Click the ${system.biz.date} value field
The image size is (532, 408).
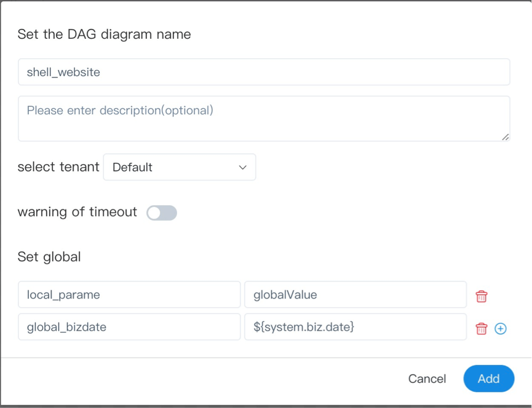tap(355, 327)
